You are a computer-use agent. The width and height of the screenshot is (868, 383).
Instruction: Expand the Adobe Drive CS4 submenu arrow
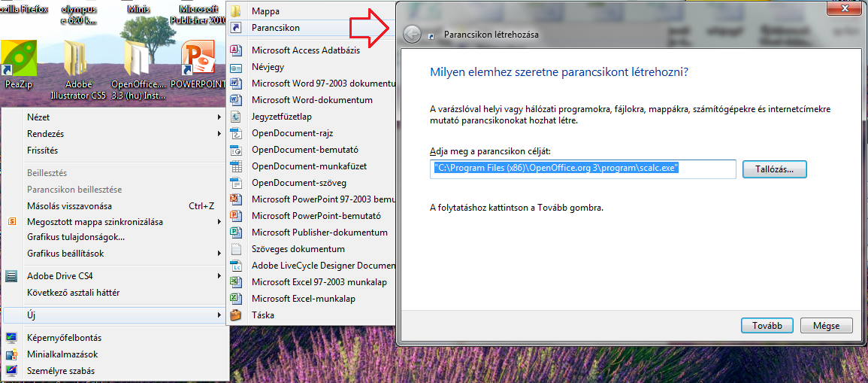tap(219, 275)
